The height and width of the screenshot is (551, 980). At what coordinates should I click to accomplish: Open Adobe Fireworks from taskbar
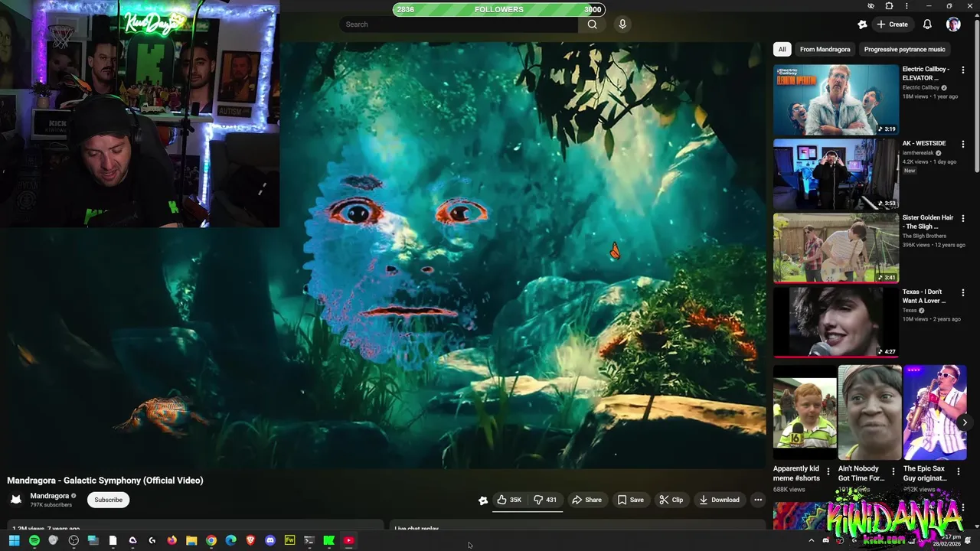click(x=289, y=540)
